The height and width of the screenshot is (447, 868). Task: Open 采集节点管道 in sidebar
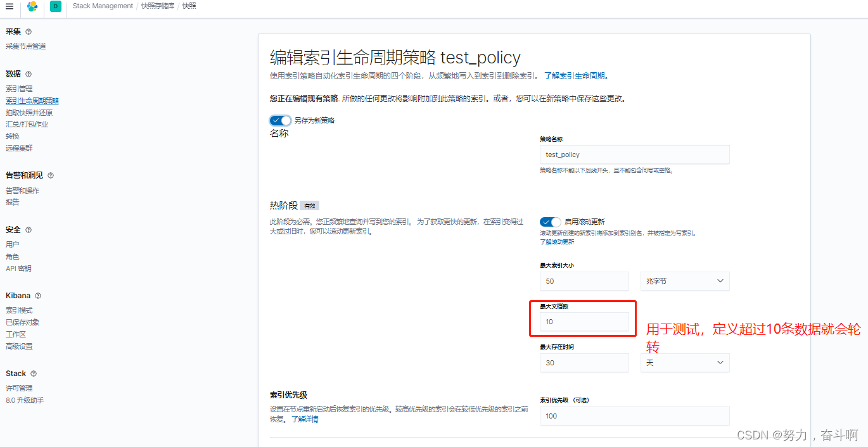pyautogui.click(x=26, y=46)
